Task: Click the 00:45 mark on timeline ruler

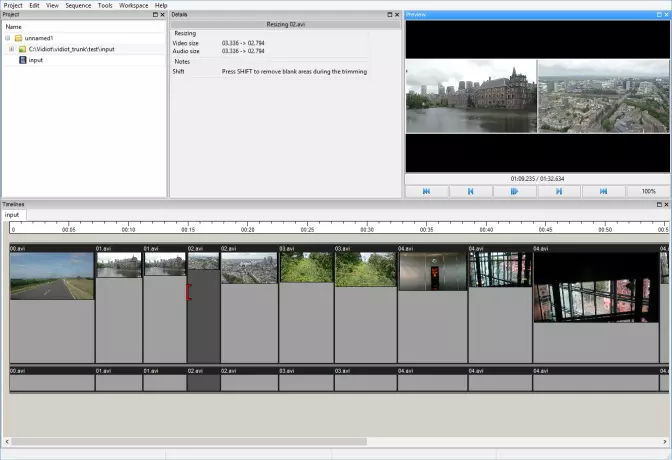Action: click(546, 229)
